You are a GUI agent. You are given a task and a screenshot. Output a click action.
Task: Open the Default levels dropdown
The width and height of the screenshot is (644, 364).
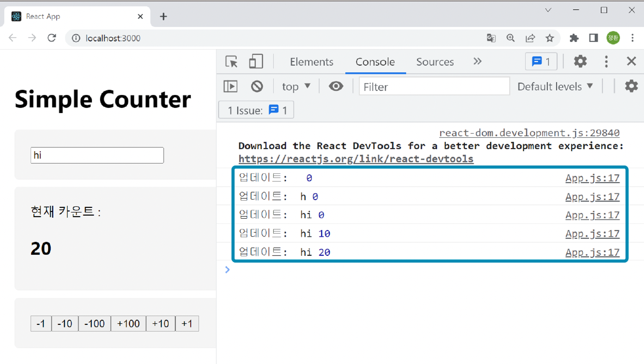pyautogui.click(x=555, y=86)
